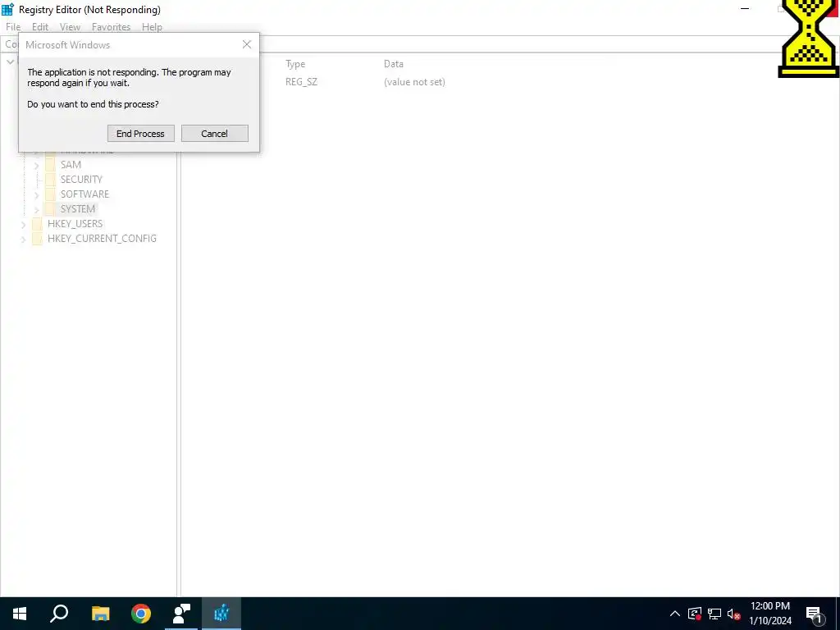Image resolution: width=840 pixels, height=630 pixels.
Task: Cancel the not responding dialog
Action: tap(214, 134)
